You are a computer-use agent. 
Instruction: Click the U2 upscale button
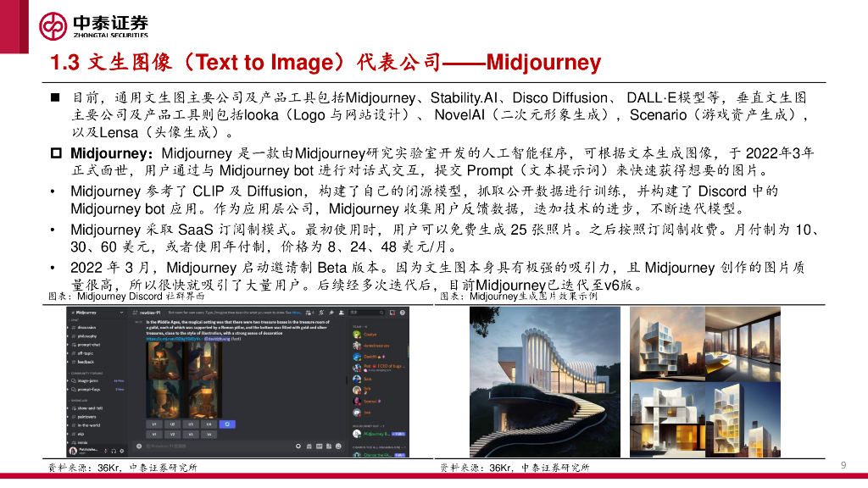[172, 424]
